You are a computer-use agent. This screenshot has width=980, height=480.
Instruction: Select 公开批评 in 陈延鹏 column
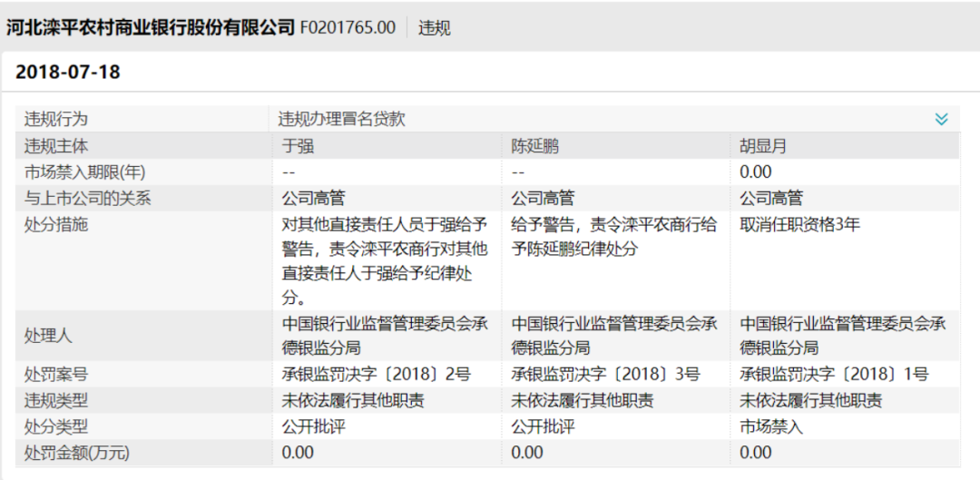tap(543, 426)
